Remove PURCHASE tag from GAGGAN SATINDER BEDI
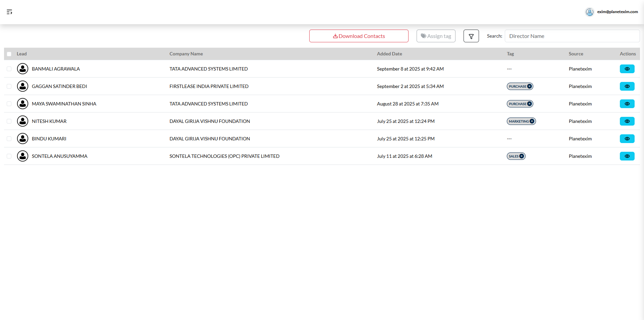 click(x=530, y=86)
